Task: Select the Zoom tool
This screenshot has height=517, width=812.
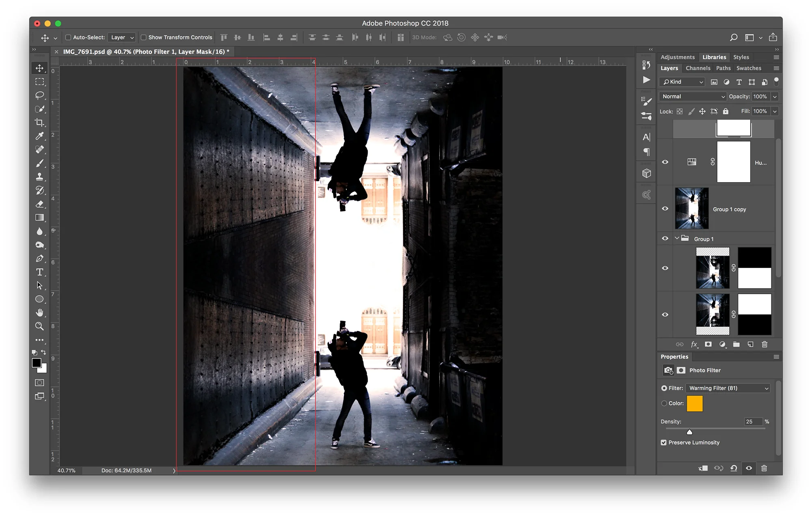Action: coord(39,326)
